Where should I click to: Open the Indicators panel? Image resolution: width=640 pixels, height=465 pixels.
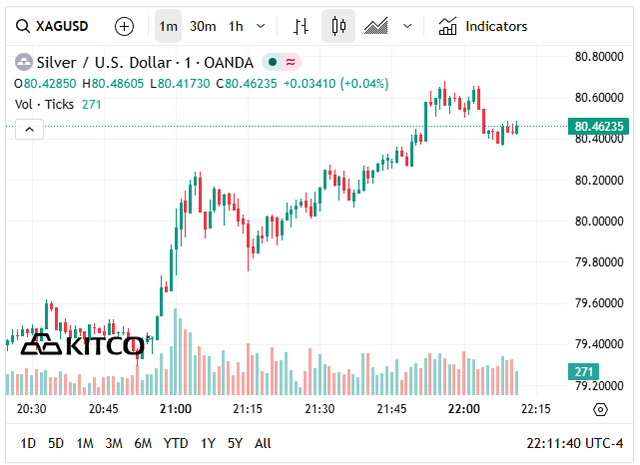pos(484,26)
